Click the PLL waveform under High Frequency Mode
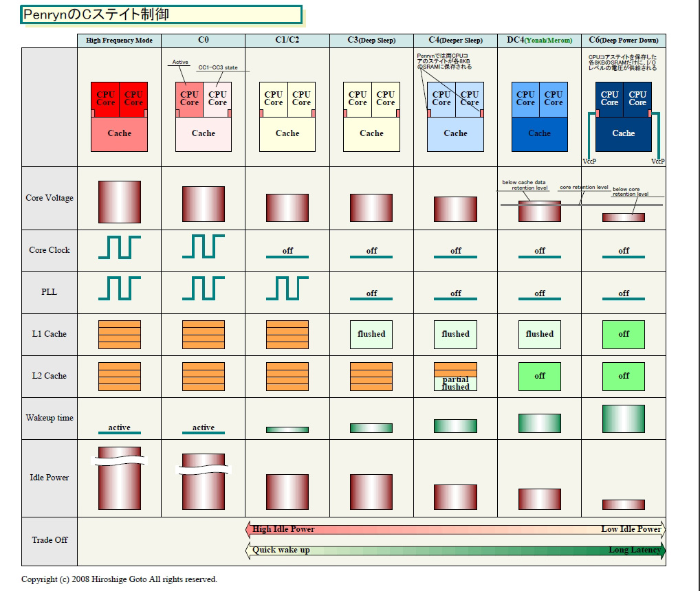 (x=119, y=288)
